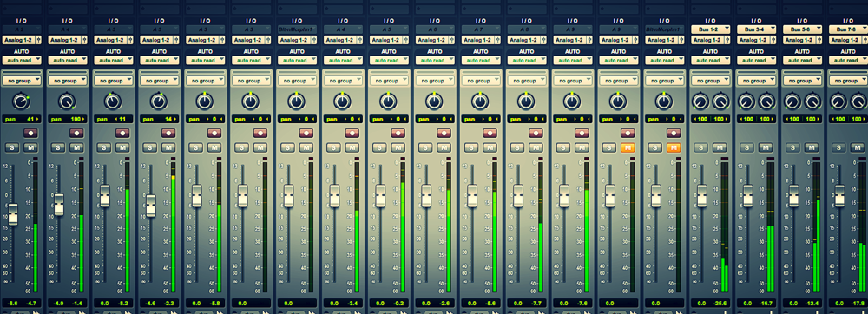Click the A 8 strip pan knob
The image size is (868, 314).
527,101
